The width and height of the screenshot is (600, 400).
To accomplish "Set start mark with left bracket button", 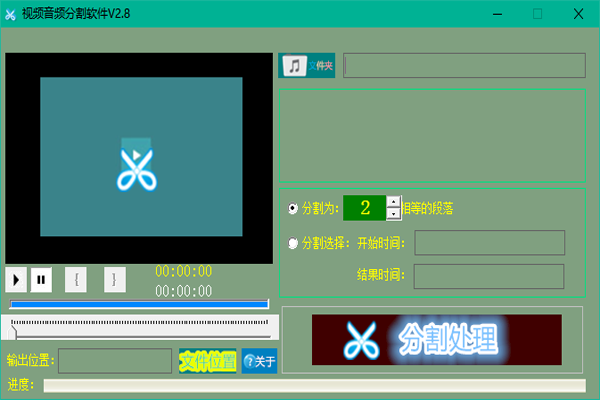I will tap(77, 280).
